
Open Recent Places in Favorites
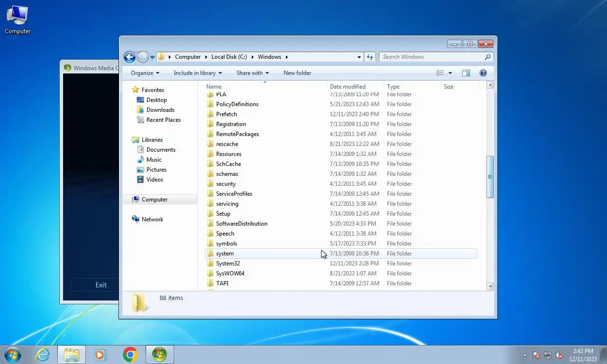164,120
